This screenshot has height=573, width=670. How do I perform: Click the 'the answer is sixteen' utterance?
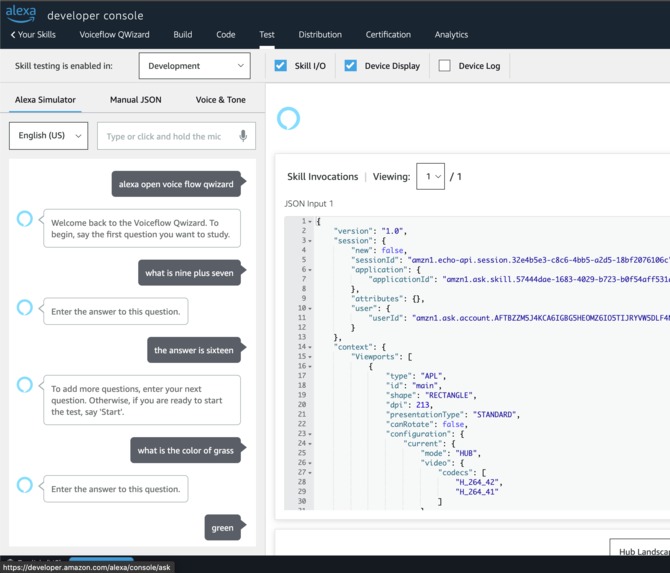[x=194, y=350]
